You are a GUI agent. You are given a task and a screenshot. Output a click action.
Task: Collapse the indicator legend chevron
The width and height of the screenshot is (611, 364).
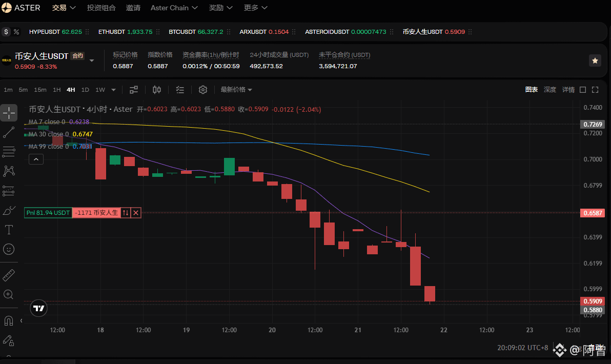36,159
